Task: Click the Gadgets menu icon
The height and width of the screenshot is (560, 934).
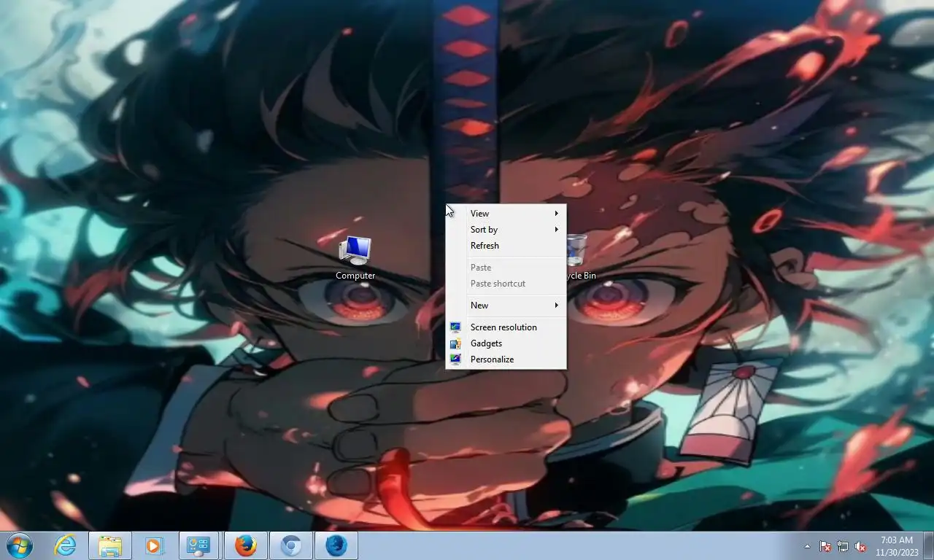Action: click(455, 343)
